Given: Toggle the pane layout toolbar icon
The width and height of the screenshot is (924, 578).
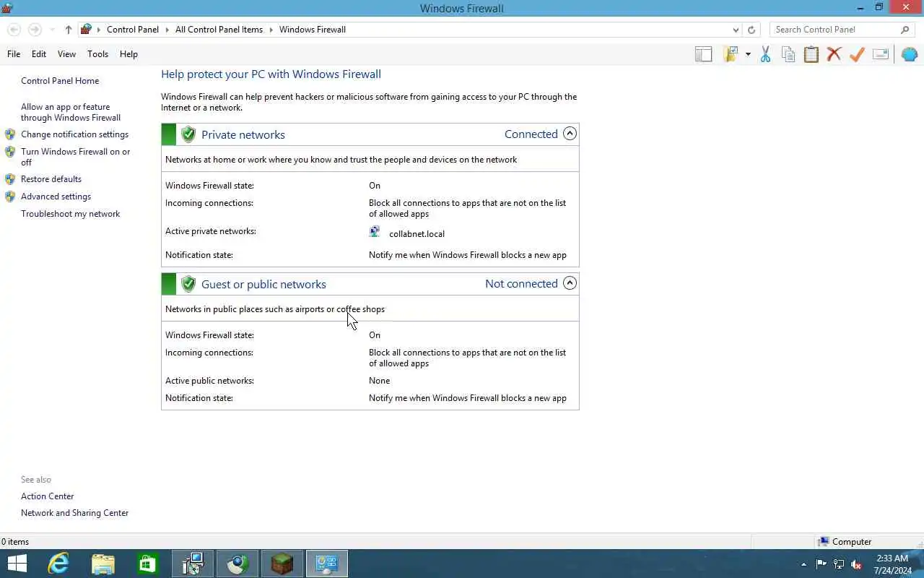Looking at the screenshot, I should coord(703,54).
